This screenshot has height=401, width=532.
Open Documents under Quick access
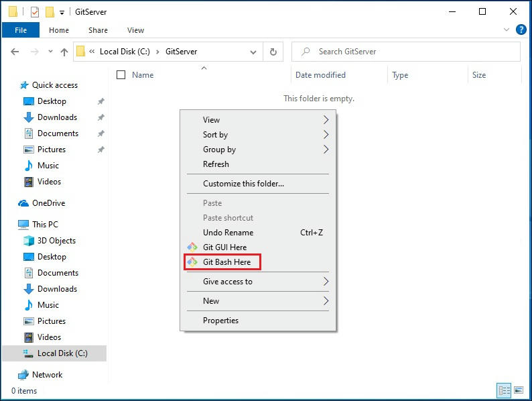pos(58,133)
